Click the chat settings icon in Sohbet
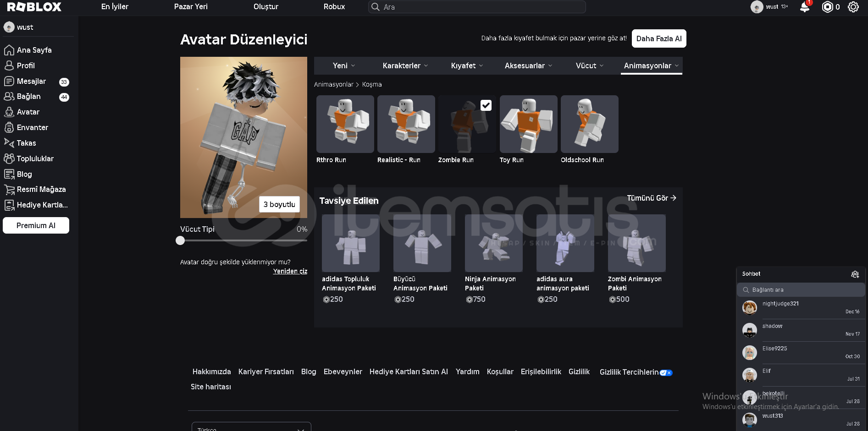 pos(855,274)
